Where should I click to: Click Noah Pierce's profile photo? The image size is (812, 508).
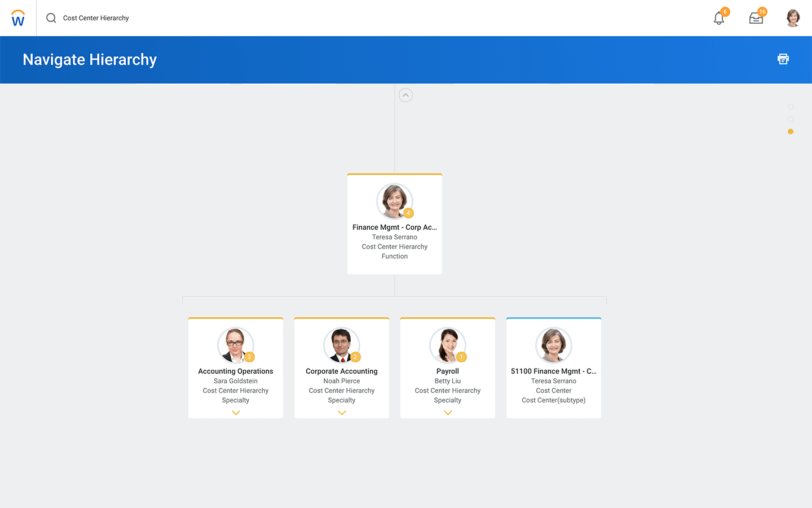click(341, 344)
